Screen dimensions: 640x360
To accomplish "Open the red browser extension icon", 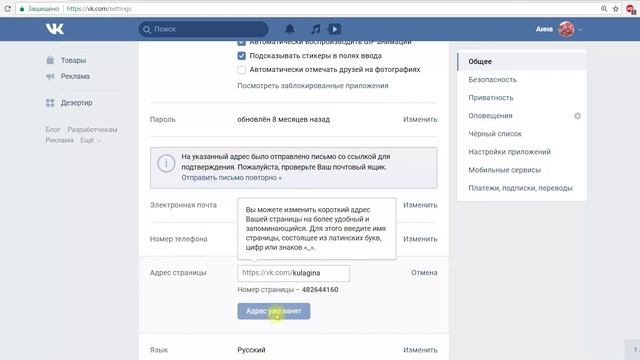I will click(x=631, y=9).
